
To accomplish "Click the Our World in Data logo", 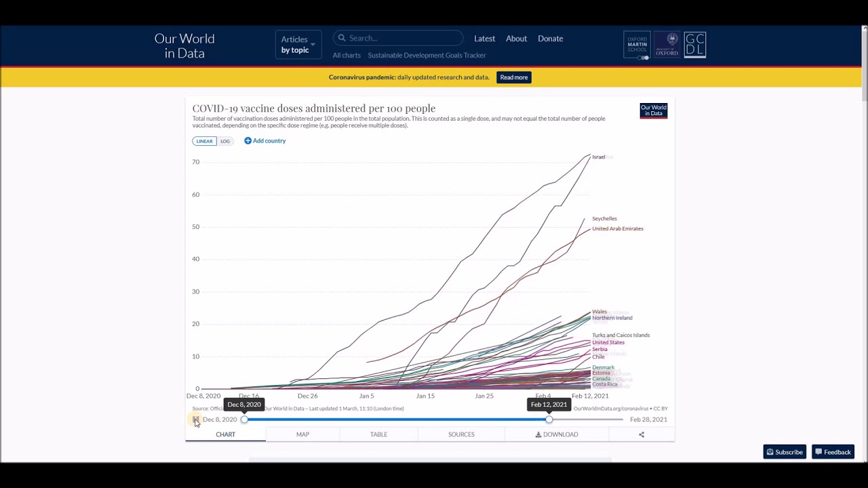I will (x=184, y=45).
